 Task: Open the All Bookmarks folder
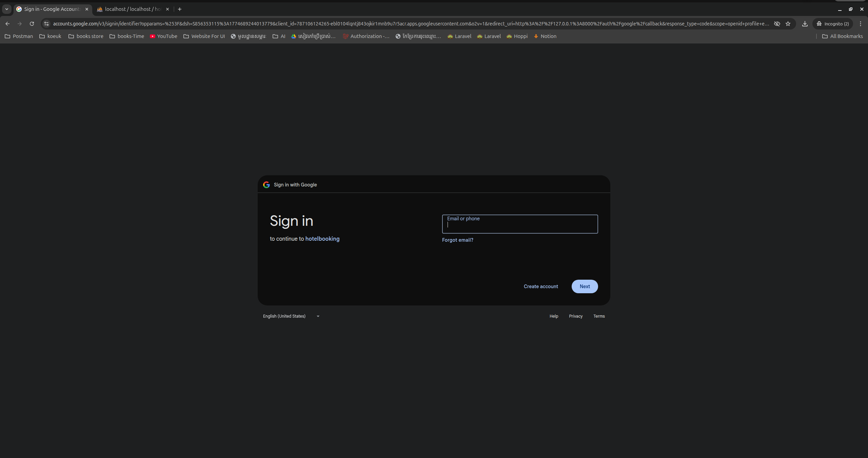[843, 36]
